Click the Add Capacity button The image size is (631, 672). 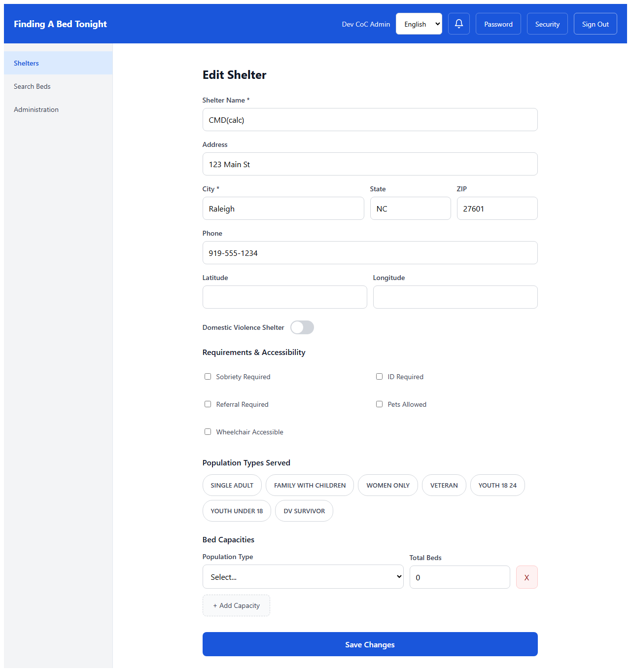pyautogui.click(x=236, y=605)
